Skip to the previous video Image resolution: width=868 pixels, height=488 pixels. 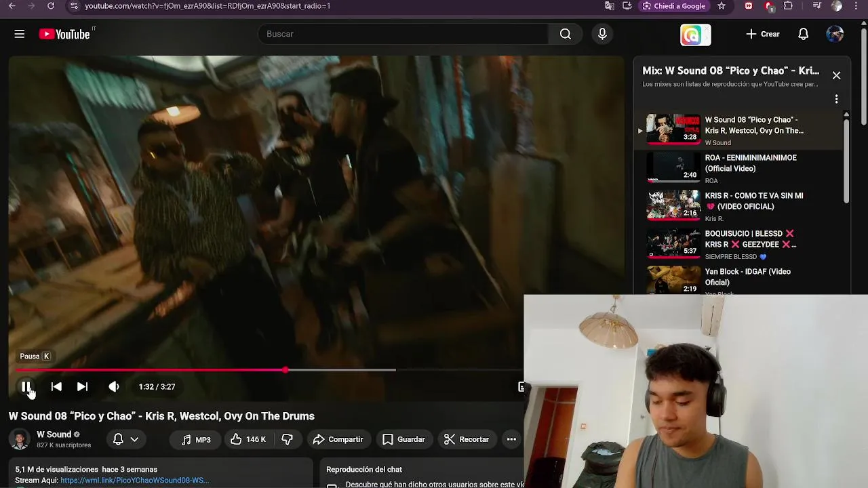coord(56,386)
